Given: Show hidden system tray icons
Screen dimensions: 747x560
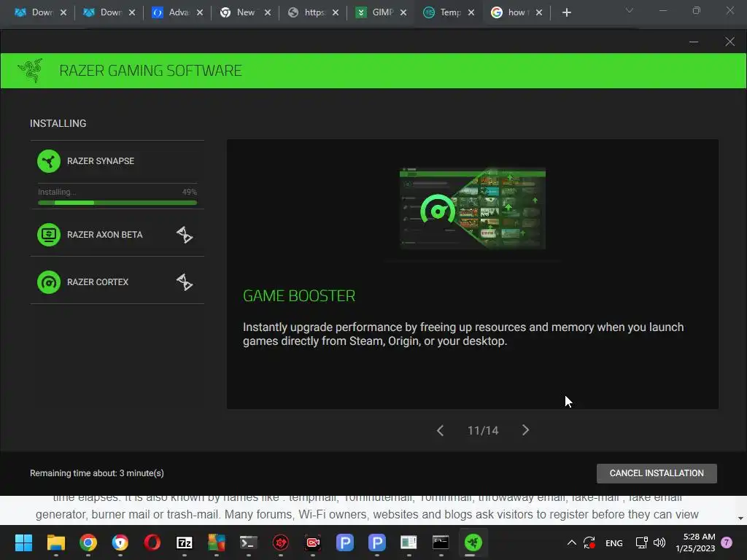Looking at the screenshot, I should click(572, 542).
